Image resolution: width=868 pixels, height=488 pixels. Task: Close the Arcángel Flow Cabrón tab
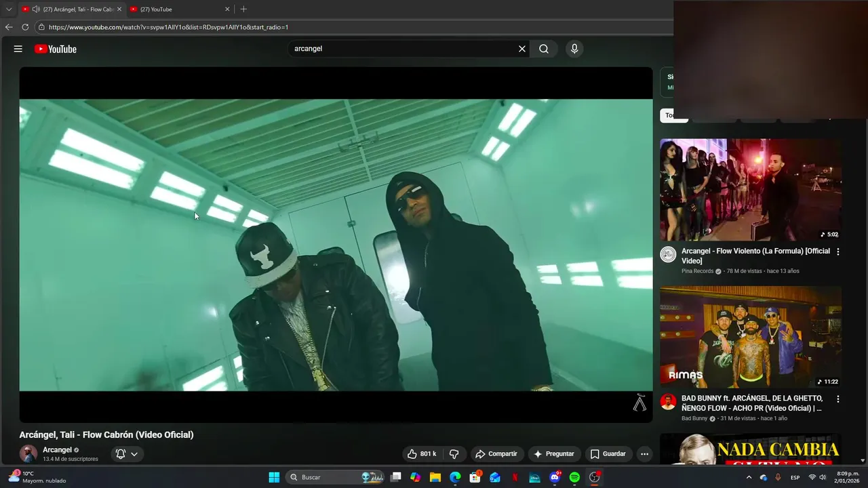119,9
